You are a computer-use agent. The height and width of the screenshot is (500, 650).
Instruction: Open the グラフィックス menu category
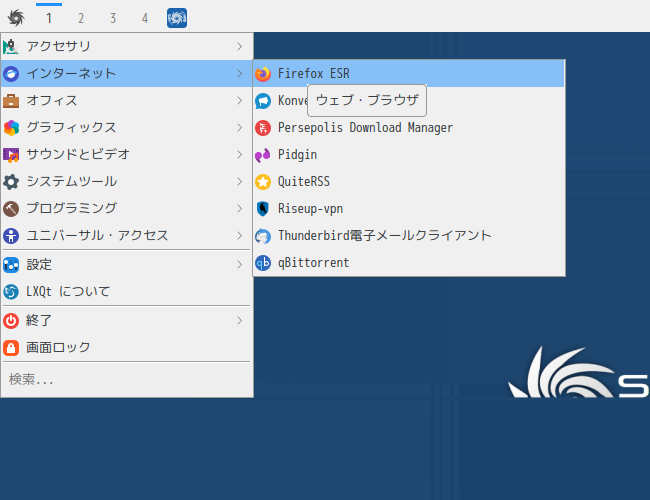point(127,128)
